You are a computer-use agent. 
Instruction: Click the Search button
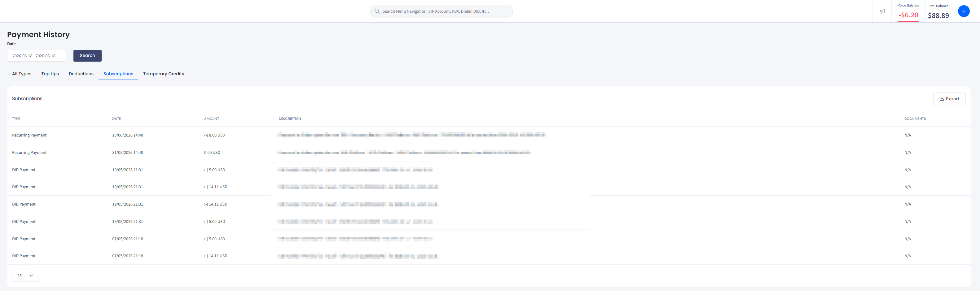tap(87, 56)
